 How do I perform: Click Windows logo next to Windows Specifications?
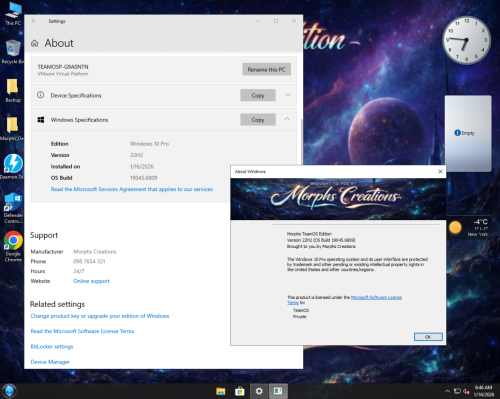41,120
